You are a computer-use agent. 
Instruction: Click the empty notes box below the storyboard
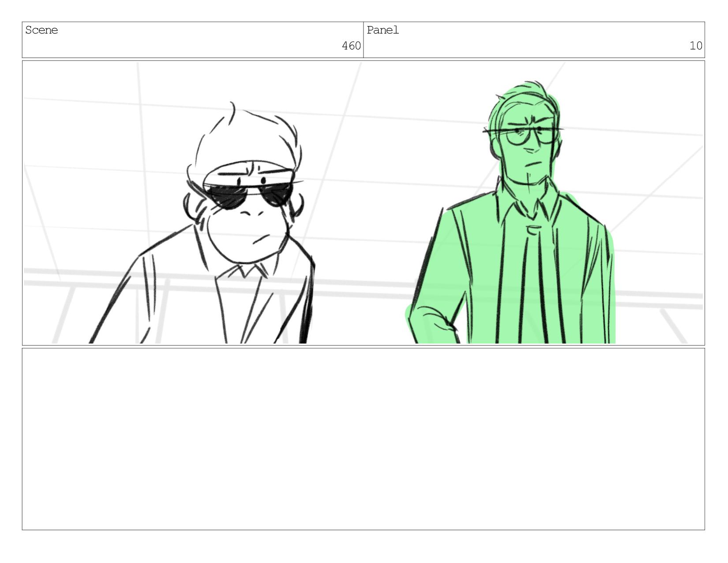click(363, 439)
